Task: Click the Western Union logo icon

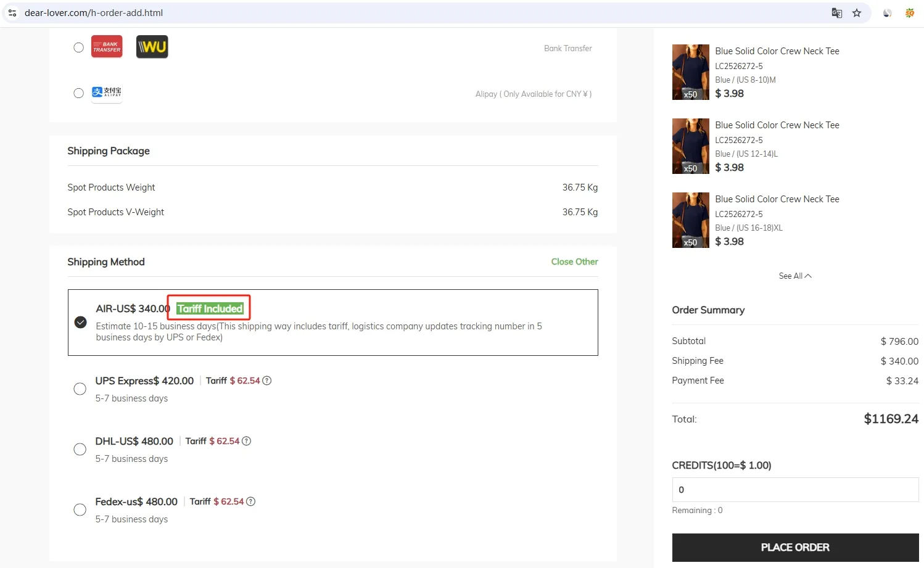Action: click(152, 47)
